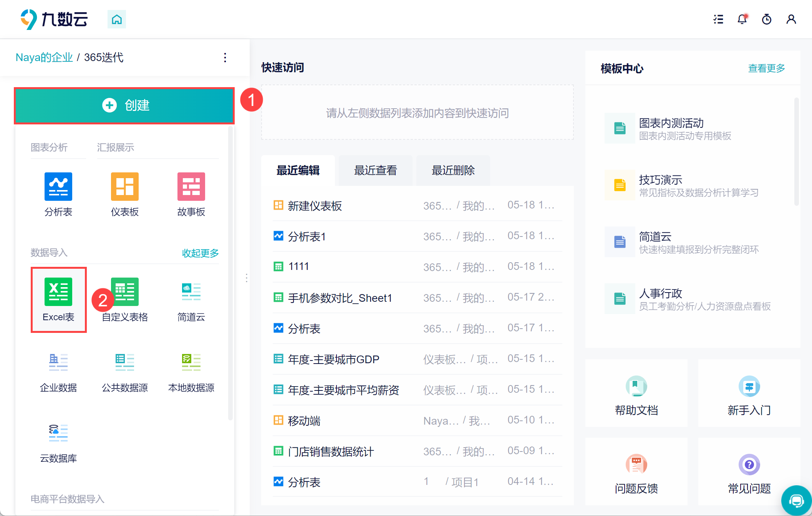Viewport: 812px width, 516px height.
Task: Switch to the 最近查看 tab
Action: pos(376,170)
